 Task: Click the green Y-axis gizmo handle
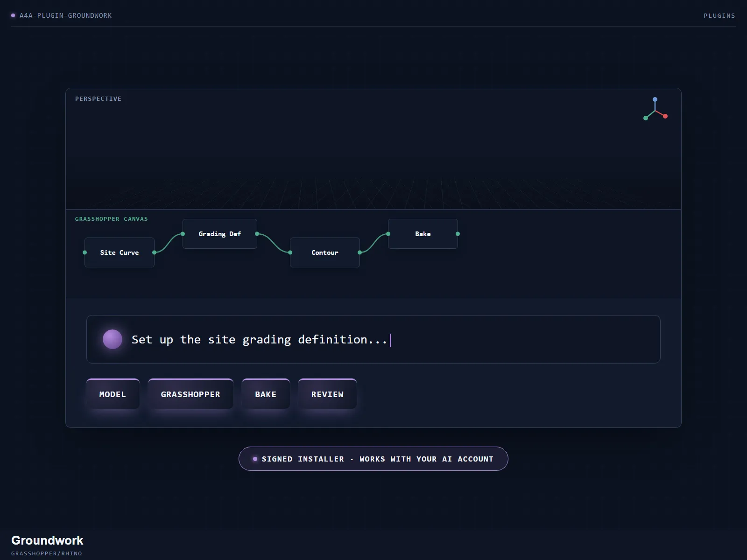tap(646, 118)
